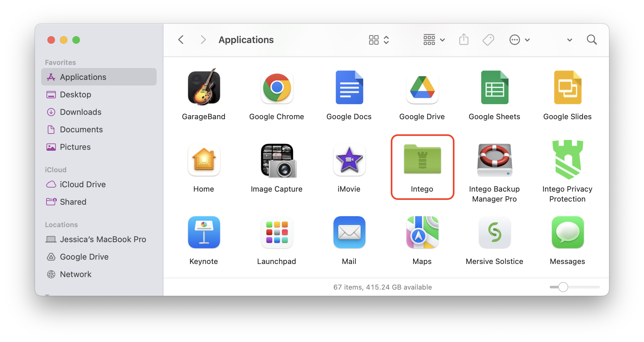This screenshot has height=342, width=644.
Task: Expand the toolbar overflow chevron
Action: (570, 40)
